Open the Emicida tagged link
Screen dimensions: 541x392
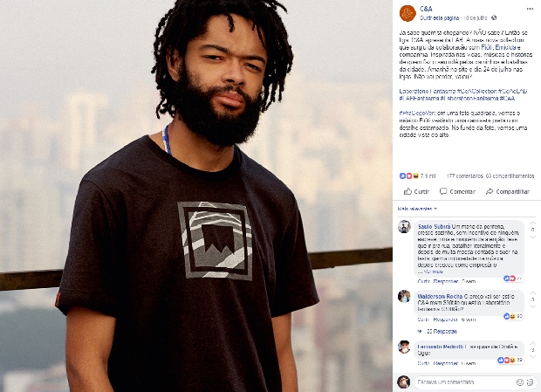point(506,47)
